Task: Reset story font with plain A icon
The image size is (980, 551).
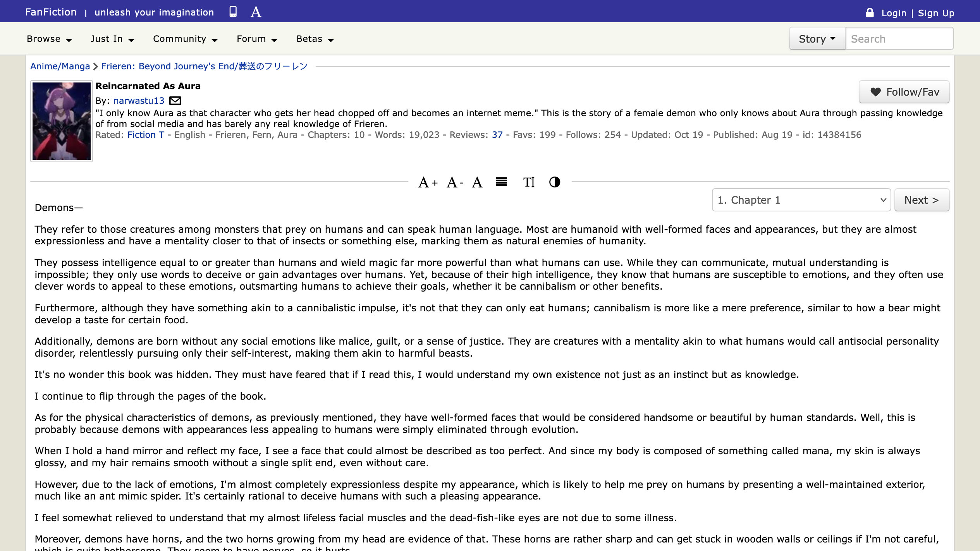Action: 477,182
